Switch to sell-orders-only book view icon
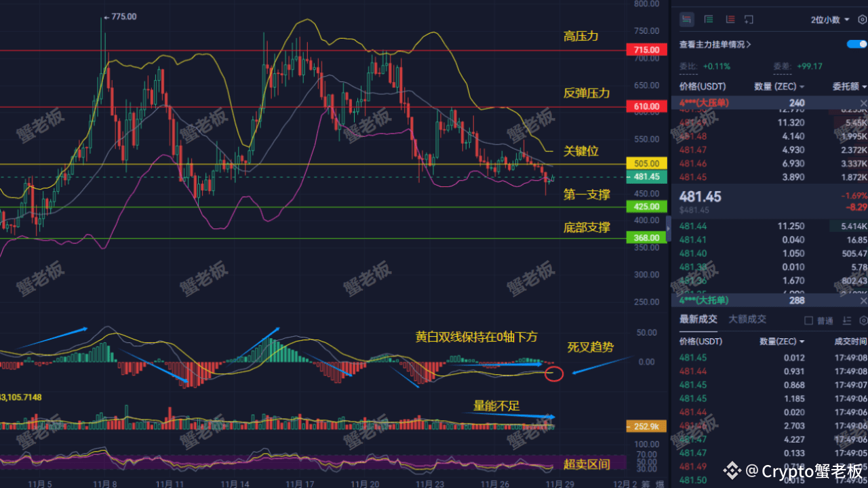Screen dimensions: 868x488 coord(730,20)
